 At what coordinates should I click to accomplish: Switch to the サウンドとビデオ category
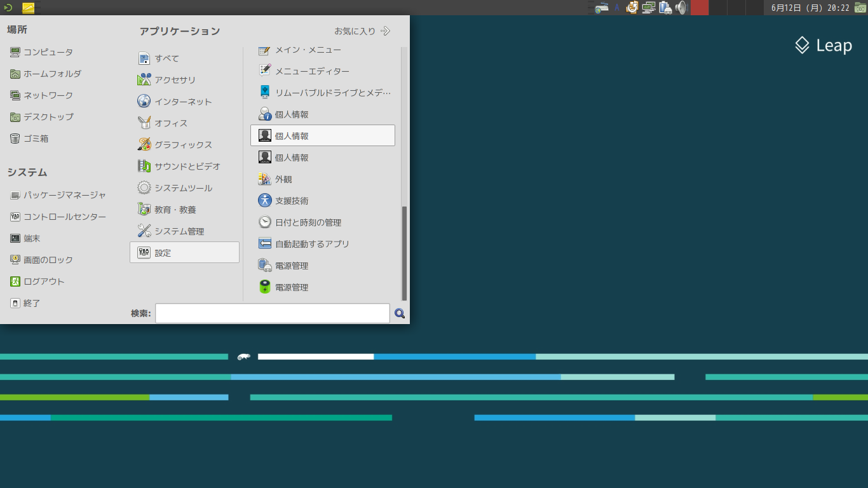point(186,166)
